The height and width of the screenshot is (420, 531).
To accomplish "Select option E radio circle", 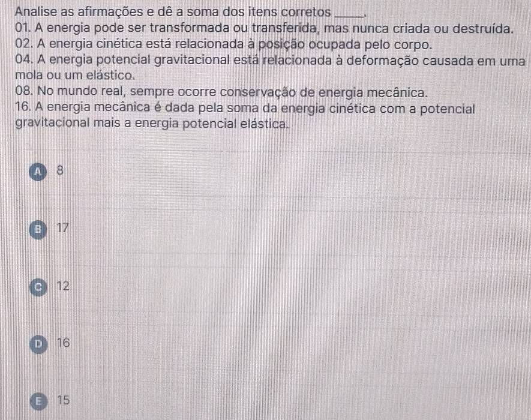I will click(x=38, y=402).
